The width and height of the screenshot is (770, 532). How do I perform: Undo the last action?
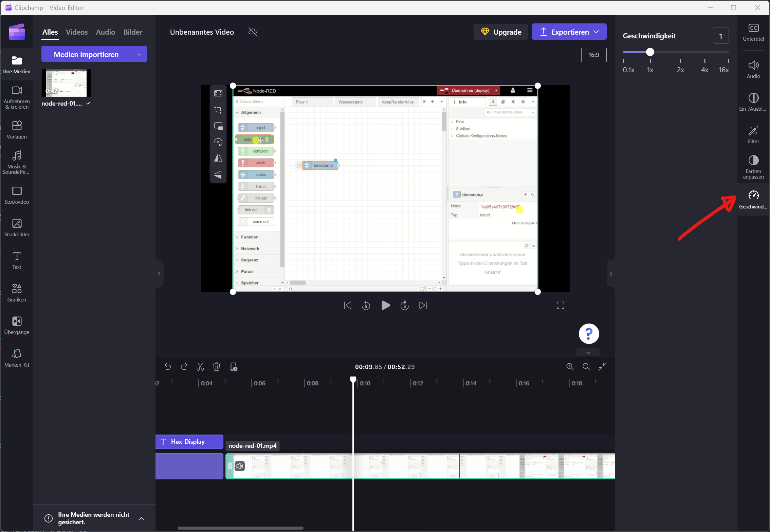coord(167,367)
